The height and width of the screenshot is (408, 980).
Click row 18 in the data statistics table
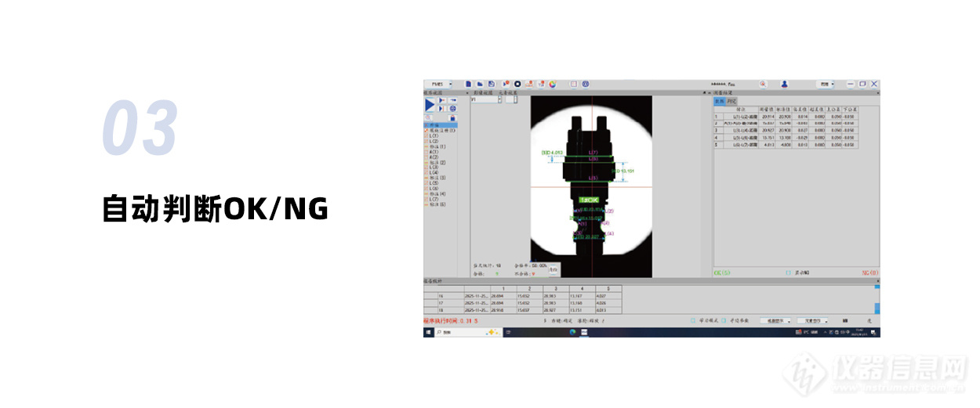point(523,310)
